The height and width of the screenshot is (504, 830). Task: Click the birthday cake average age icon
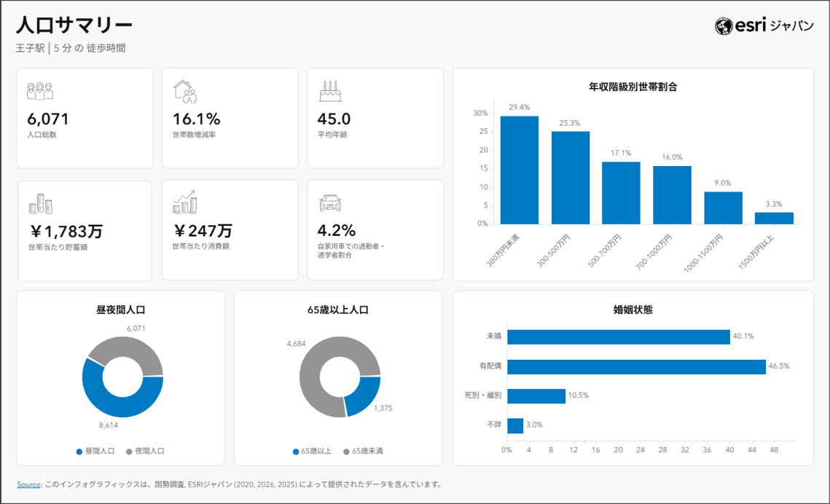click(x=330, y=91)
